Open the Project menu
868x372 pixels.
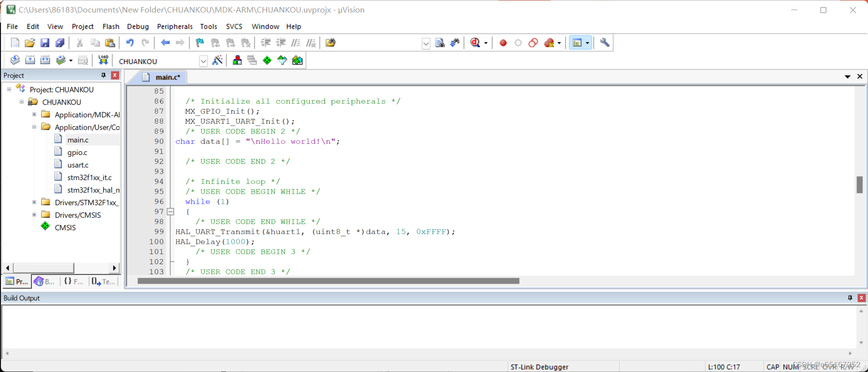click(83, 27)
